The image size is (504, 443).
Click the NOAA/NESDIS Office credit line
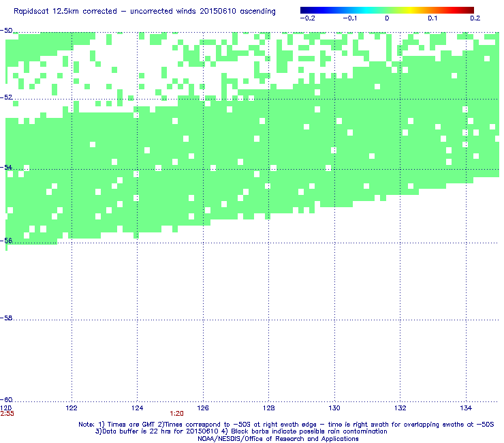pos(278,439)
